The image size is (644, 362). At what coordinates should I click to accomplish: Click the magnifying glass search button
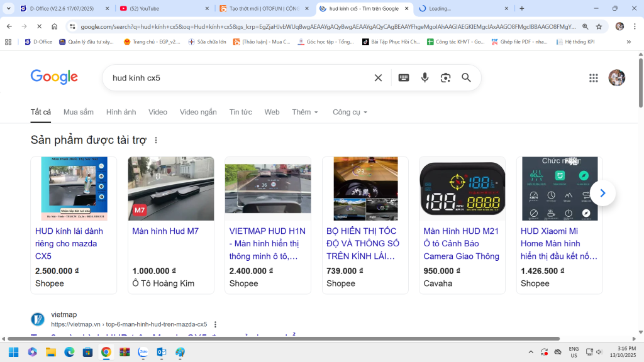click(x=466, y=78)
